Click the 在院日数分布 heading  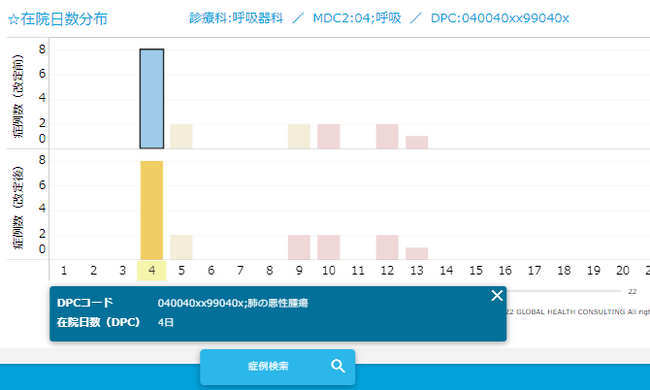click(x=64, y=19)
